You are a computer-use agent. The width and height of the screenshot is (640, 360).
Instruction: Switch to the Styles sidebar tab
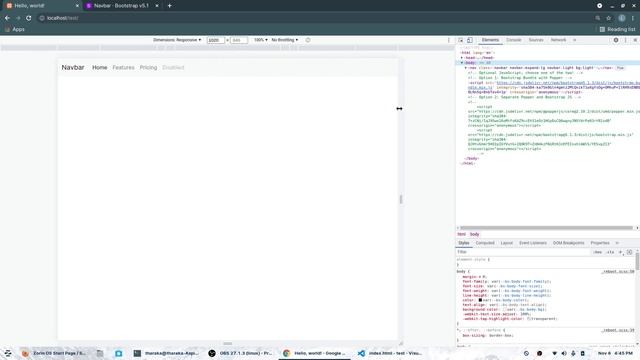pyautogui.click(x=464, y=243)
